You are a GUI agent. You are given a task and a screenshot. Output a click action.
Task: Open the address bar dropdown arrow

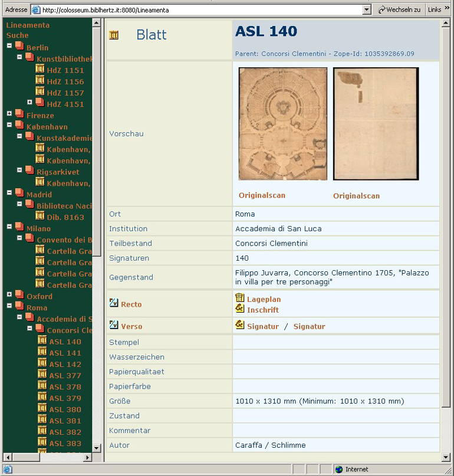click(366, 10)
